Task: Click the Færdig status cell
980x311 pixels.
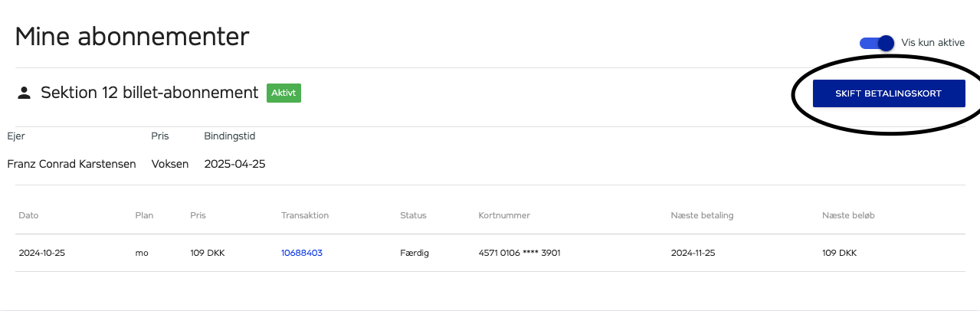Action: (x=415, y=253)
